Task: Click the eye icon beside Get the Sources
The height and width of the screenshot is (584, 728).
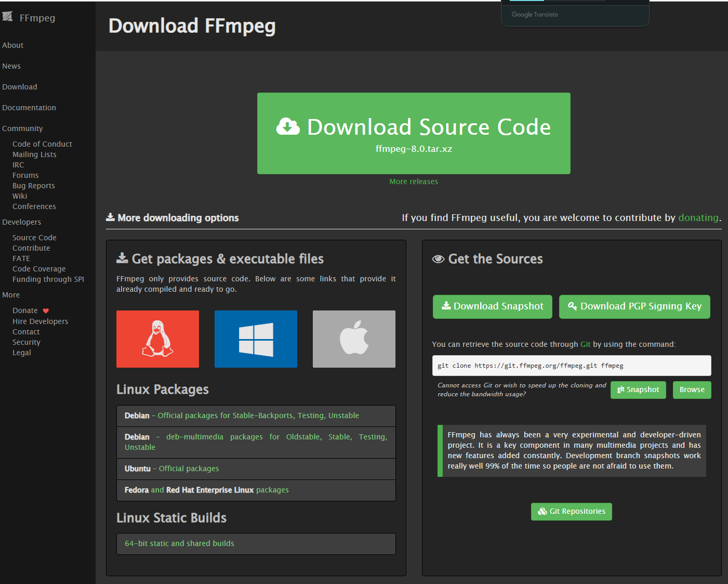Action: 438,259
